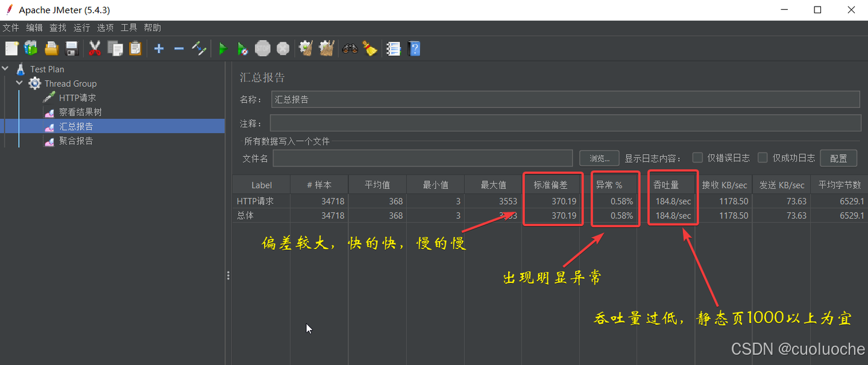Click the 平均字节数 column header
This screenshot has height=365, width=868.
(839, 185)
